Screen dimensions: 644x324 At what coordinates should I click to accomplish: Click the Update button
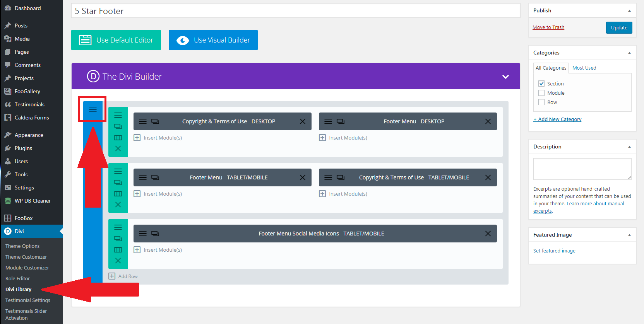tap(619, 27)
